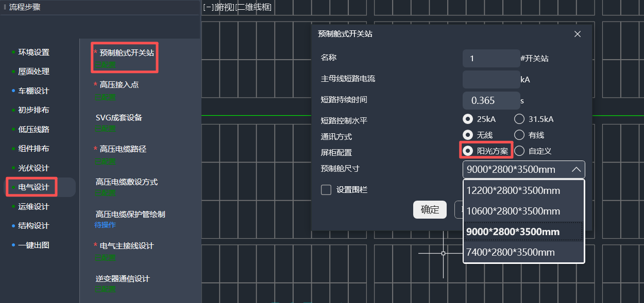Image resolution: width=644 pixels, height=303 pixels.
Task: Pick 12200*2800*3500mm from size list
Action: (513, 191)
